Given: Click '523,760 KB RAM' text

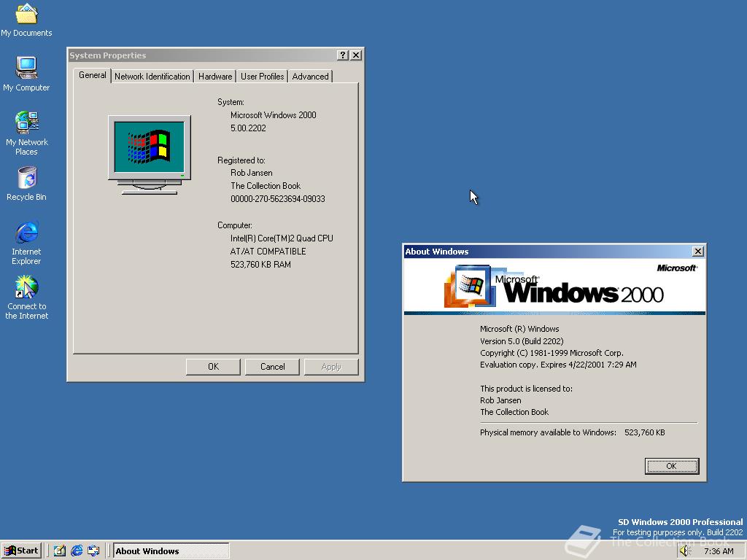Looking at the screenshot, I should (260, 264).
